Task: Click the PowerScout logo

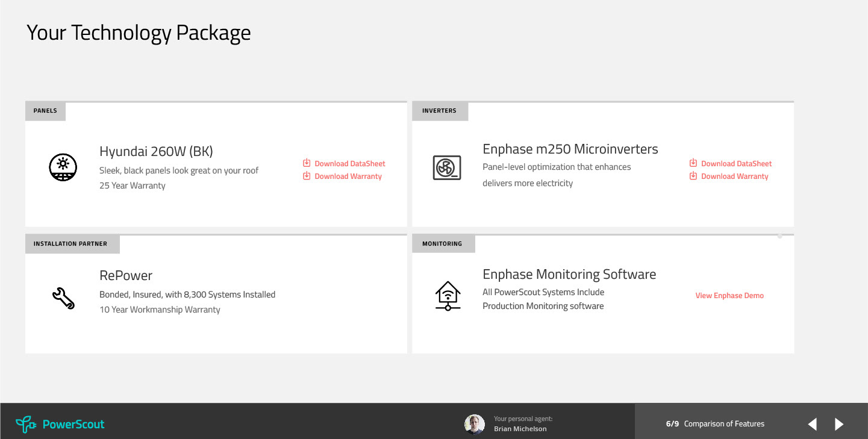Action: [60, 424]
